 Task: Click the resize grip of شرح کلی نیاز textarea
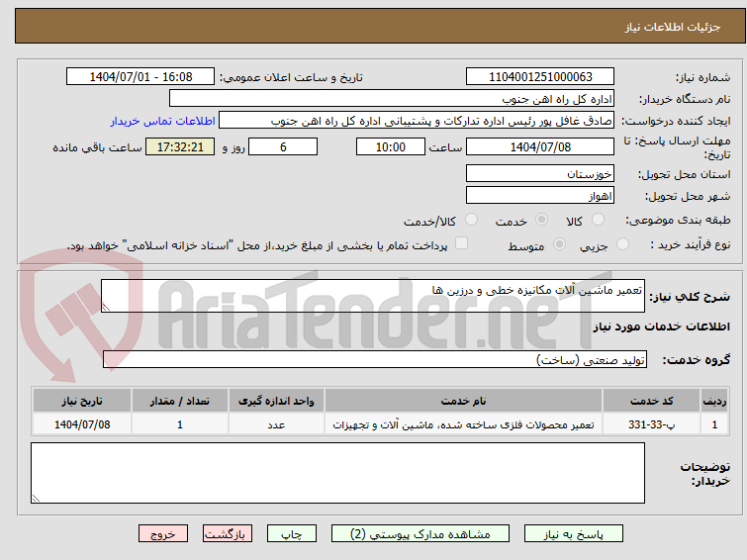click(x=106, y=308)
